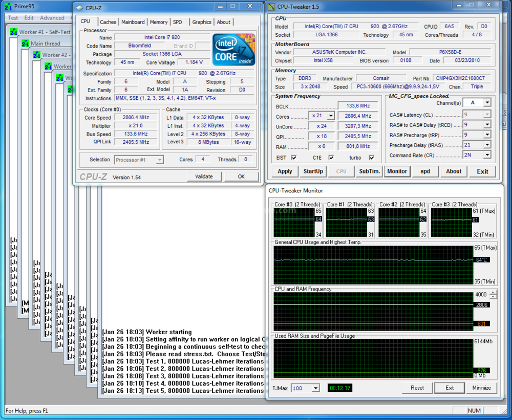Screen dimensions: 512x420
Task: Click the Validate button in CPU-Z
Action: [204, 176]
